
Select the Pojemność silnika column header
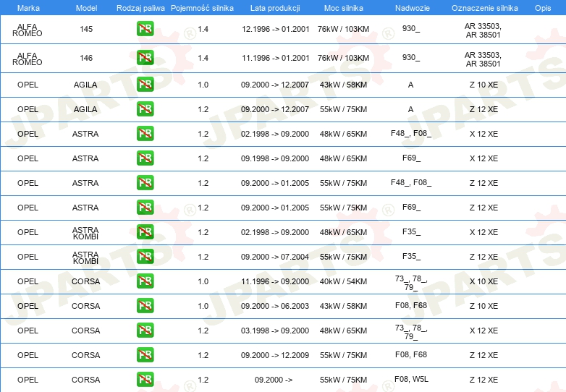[202, 8]
